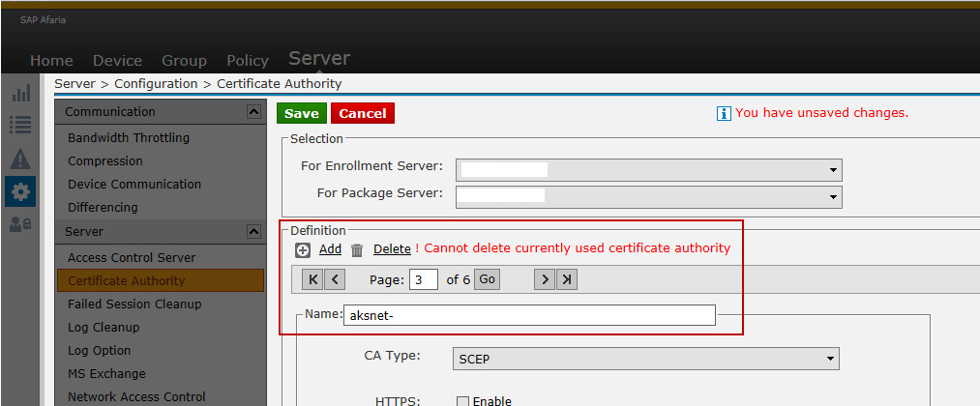The image size is (980, 406).
Task: Click the trash can delete icon
Action: coord(357,249)
